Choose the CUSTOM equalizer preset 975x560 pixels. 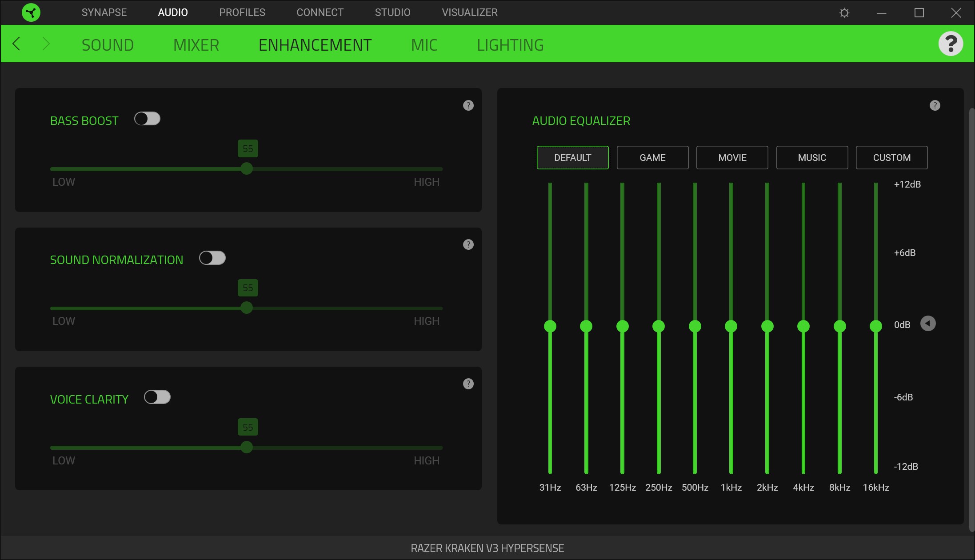(x=891, y=158)
